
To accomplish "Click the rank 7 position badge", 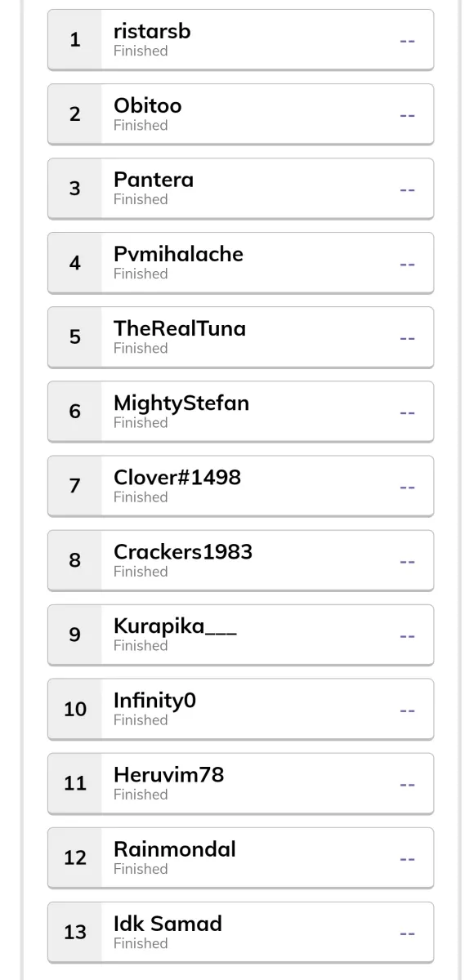I will pyautogui.click(x=75, y=486).
